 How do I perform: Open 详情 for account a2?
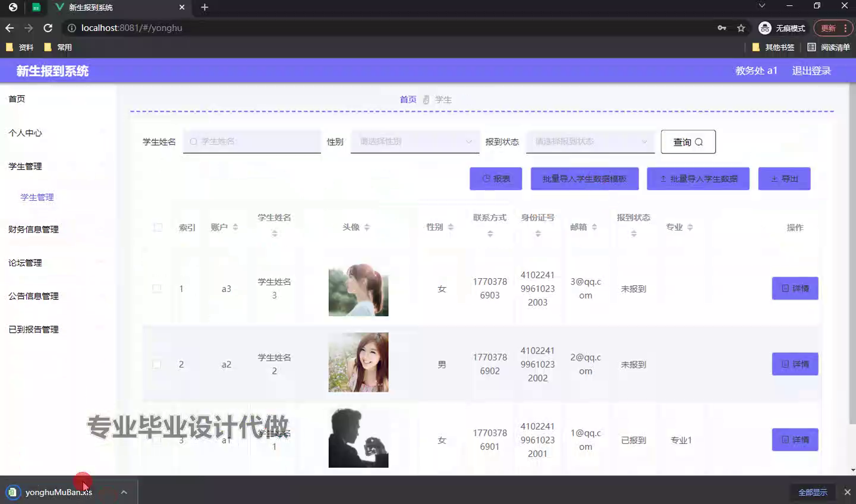[795, 364]
